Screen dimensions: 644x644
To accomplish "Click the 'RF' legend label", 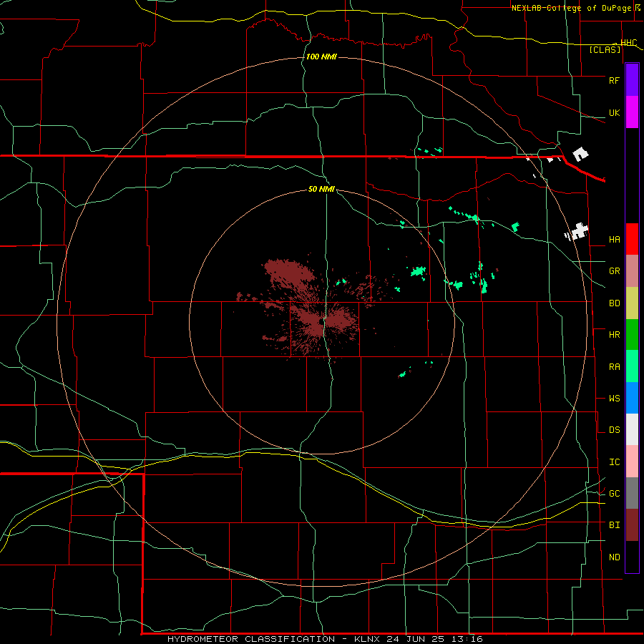I will coord(614,80).
